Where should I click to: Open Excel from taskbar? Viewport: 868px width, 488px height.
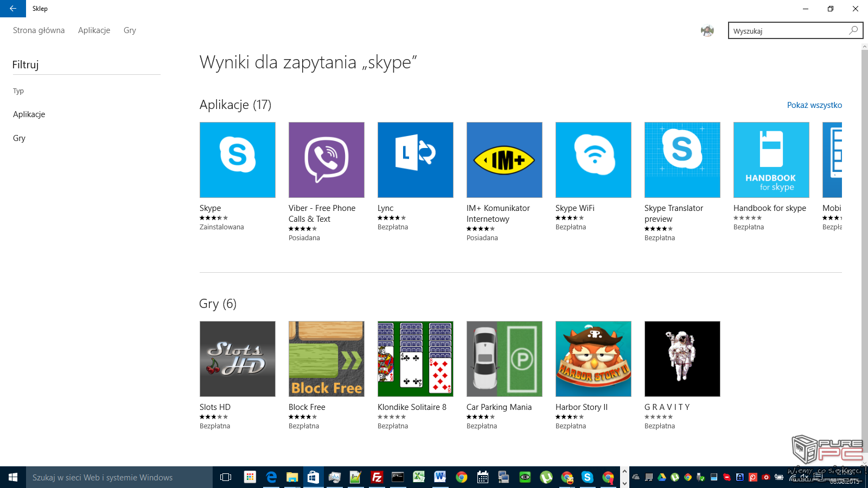coord(419,477)
